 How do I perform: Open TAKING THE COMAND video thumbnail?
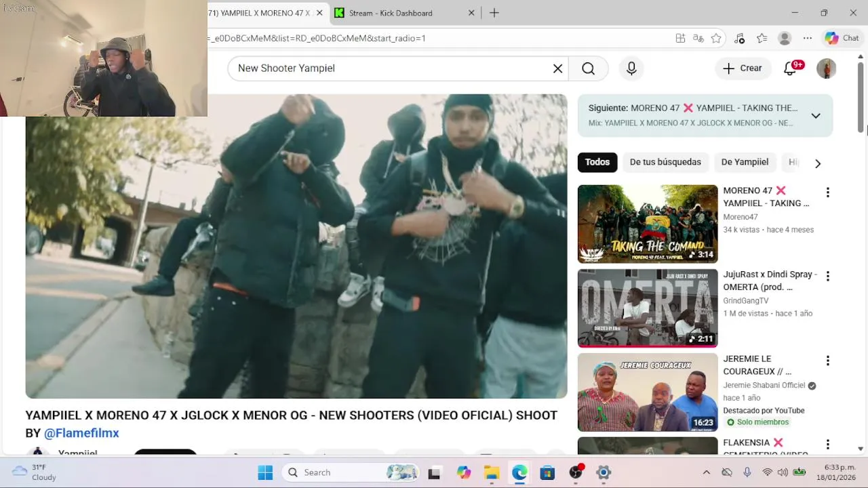648,224
